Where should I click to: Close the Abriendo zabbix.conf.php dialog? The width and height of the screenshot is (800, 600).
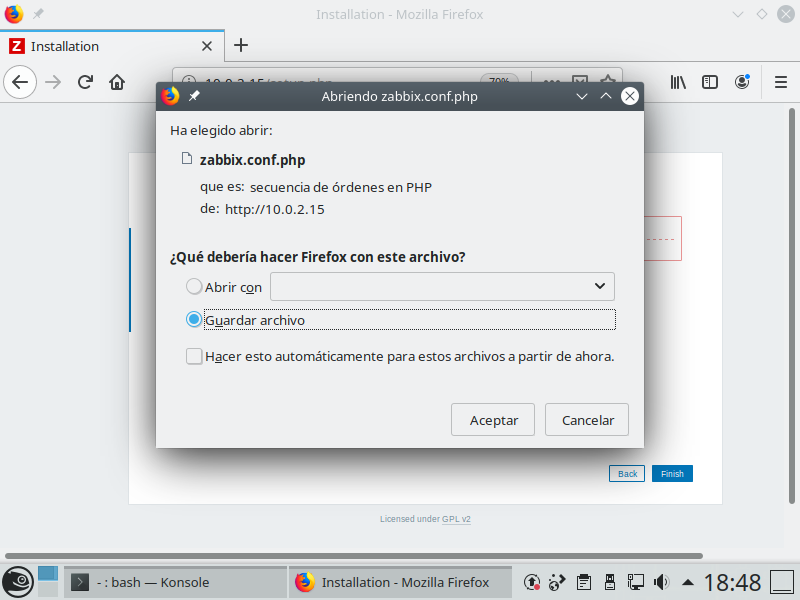630,96
